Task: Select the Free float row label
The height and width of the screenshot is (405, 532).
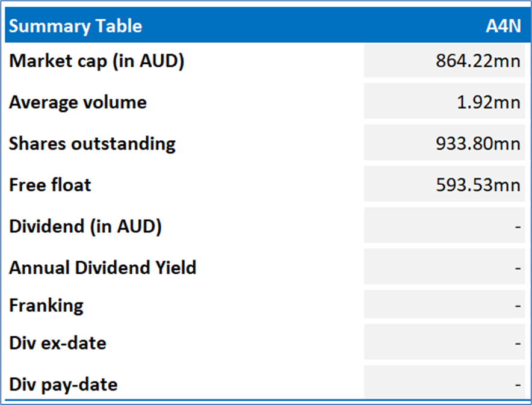Action: pos(50,185)
